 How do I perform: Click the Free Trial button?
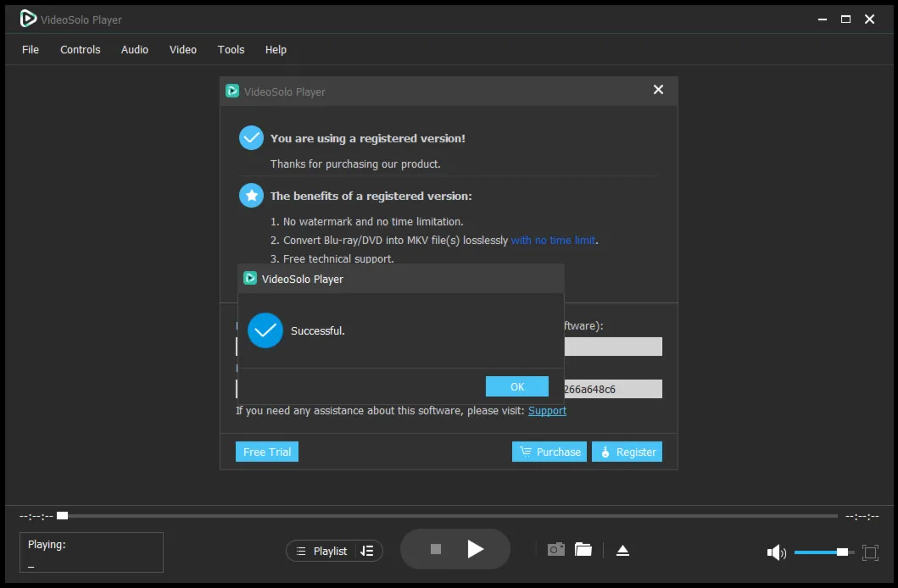(x=267, y=452)
